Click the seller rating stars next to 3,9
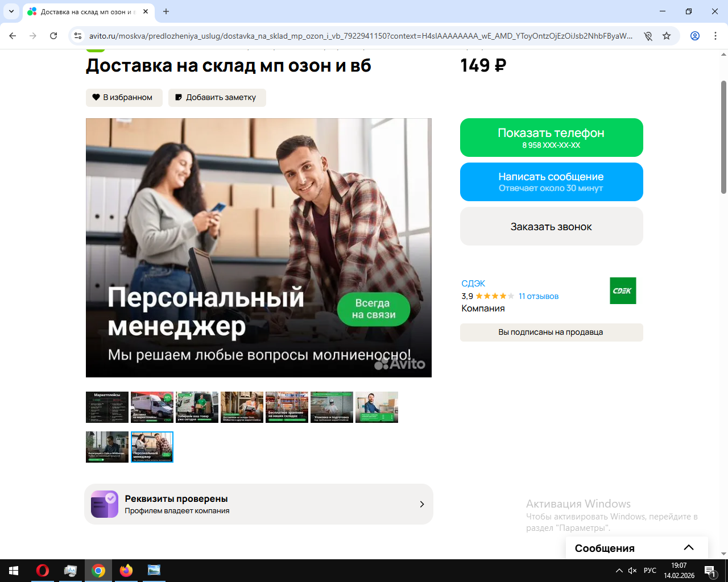 click(495, 296)
